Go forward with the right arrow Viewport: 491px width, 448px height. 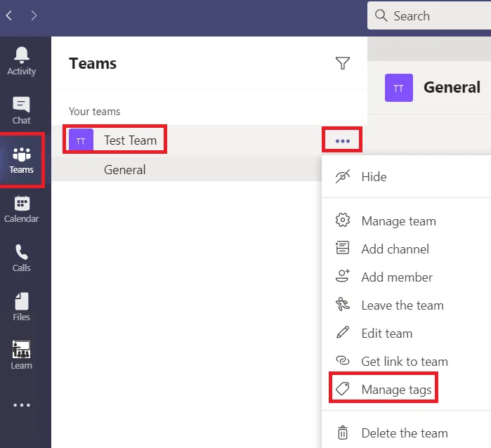[34, 15]
